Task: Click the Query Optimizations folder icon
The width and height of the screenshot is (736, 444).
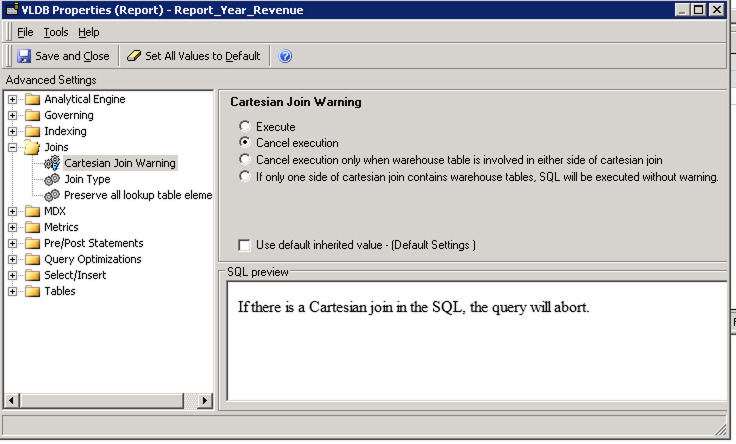Action: [x=32, y=259]
